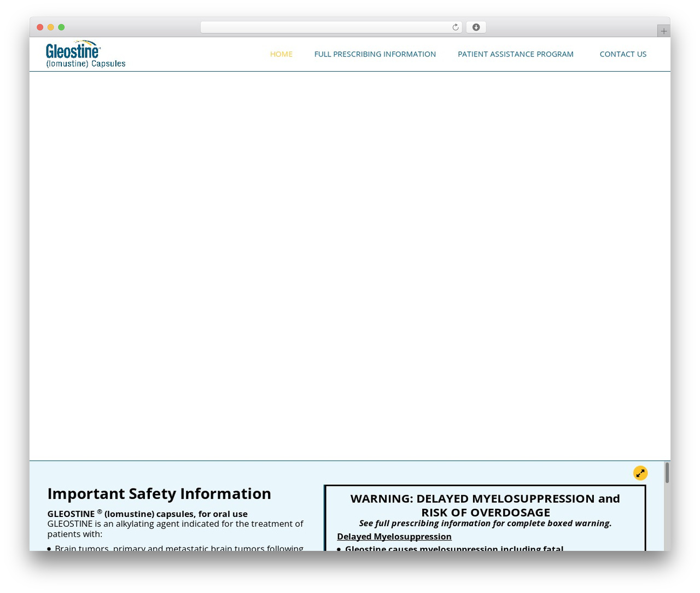
Task: Click the WARNING: DELAYED MYELOSUPPRESSION heading
Action: (x=485, y=505)
